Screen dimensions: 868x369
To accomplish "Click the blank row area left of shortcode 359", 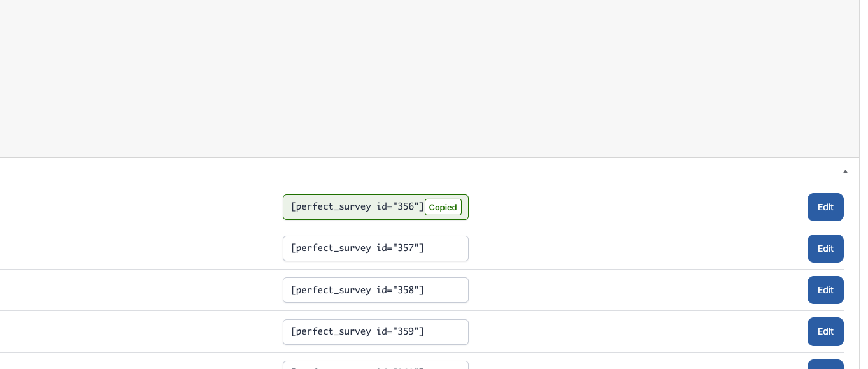I will tap(141, 331).
